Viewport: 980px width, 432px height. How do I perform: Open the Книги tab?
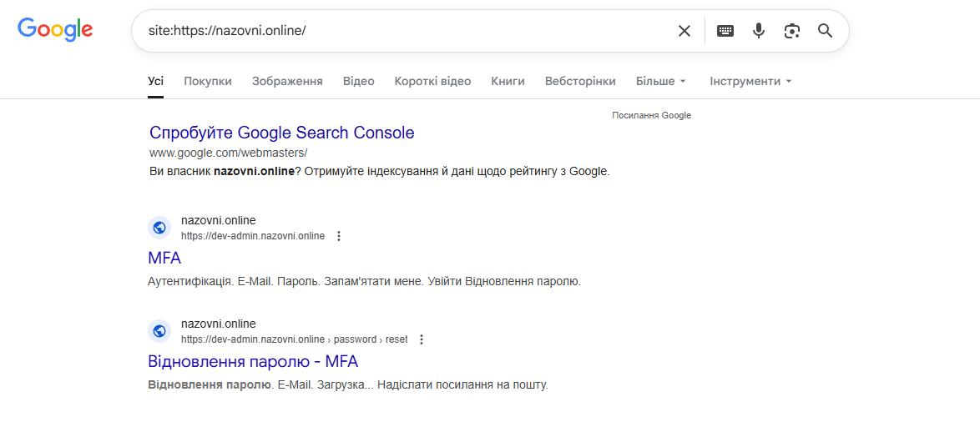(508, 81)
